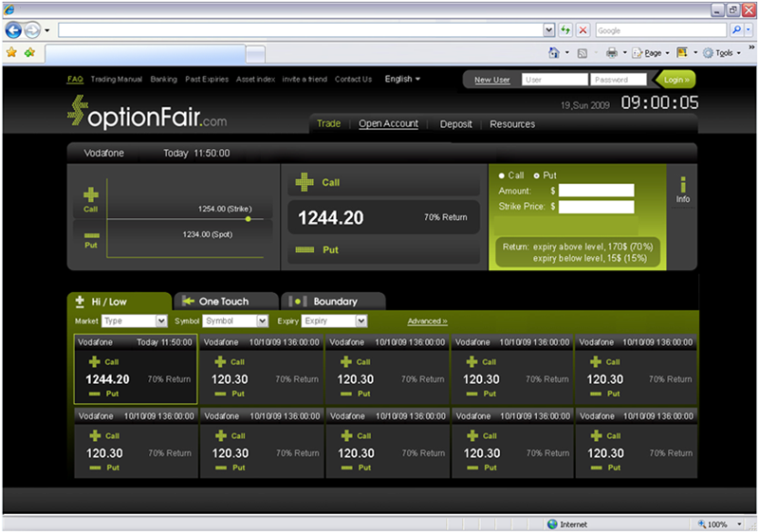Click the Advanced » link
Image resolution: width=759 pixels, height=532 pixels.
click(427, 321)
